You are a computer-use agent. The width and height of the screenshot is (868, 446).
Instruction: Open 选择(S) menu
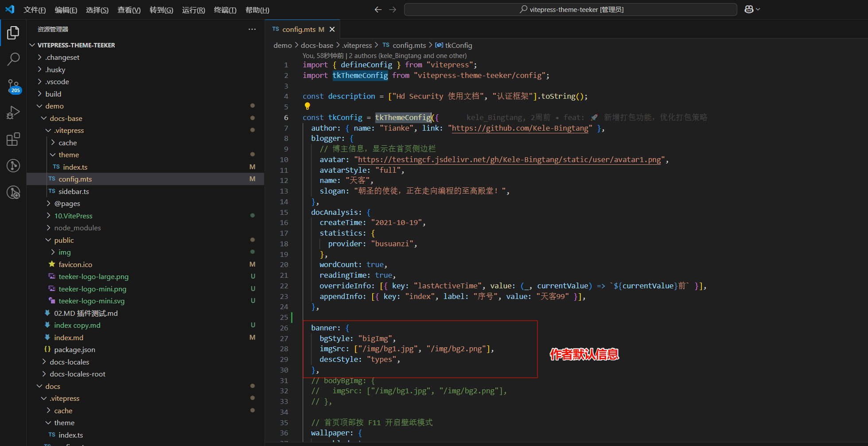click(x=97, y=10)
